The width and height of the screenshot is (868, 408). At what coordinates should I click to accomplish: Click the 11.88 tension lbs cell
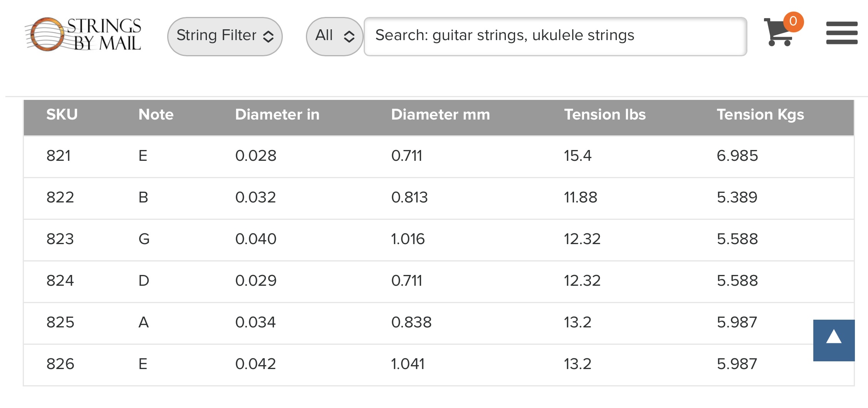click(x=581, y=197)
